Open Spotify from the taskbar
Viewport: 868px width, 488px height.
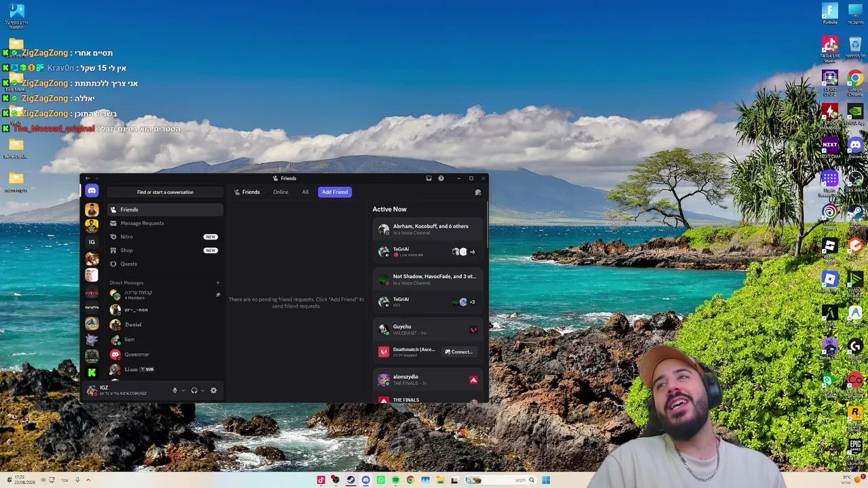pos(395,480)
